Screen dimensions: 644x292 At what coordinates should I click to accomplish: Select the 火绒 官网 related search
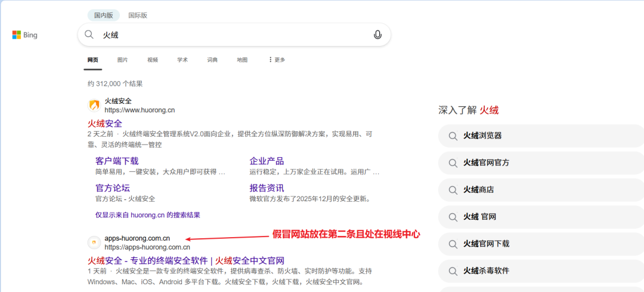tap(541, 217)
